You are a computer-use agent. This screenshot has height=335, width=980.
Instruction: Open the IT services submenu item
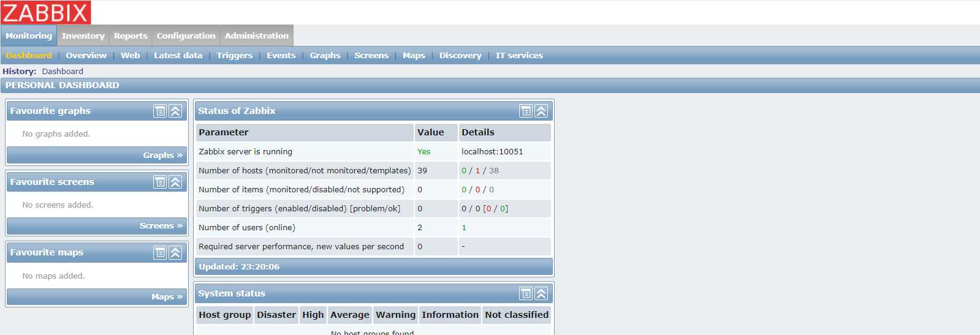tap(519, 55)
